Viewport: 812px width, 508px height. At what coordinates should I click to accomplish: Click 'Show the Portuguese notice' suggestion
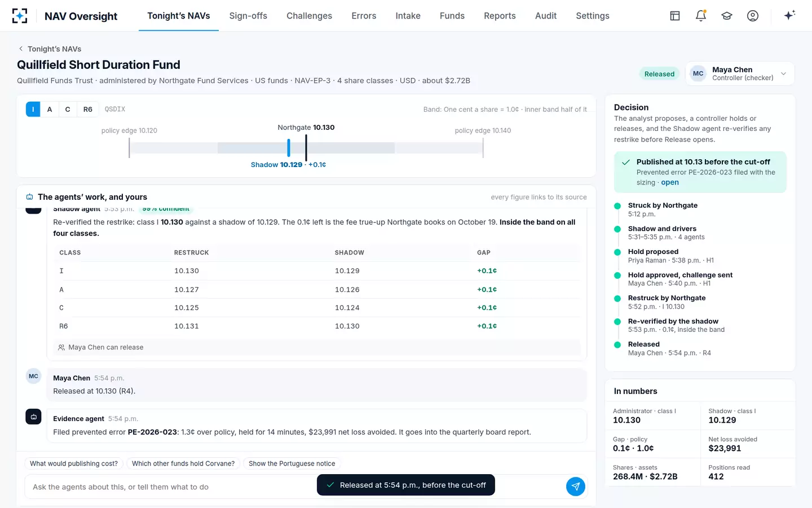point(292,463)
